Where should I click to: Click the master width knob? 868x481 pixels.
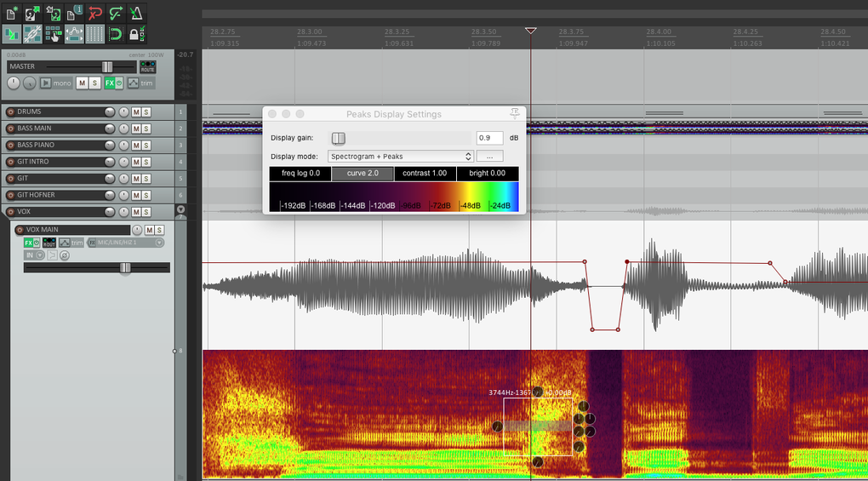(x=30, y=83)
